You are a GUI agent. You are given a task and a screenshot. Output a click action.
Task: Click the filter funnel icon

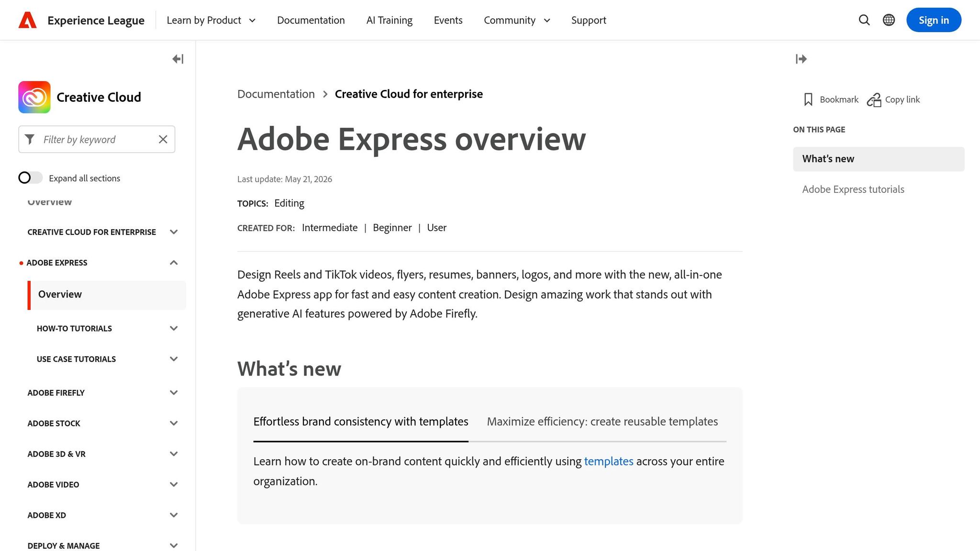click(x=30, y=139)
